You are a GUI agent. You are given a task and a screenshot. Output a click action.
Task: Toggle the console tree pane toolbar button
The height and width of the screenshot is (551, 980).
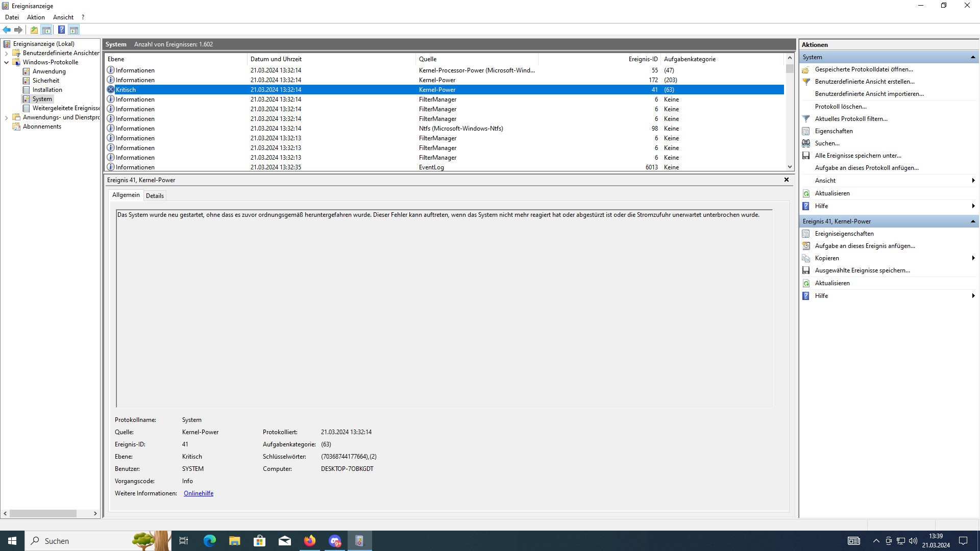pyautogui.click(x=46, y=30)
